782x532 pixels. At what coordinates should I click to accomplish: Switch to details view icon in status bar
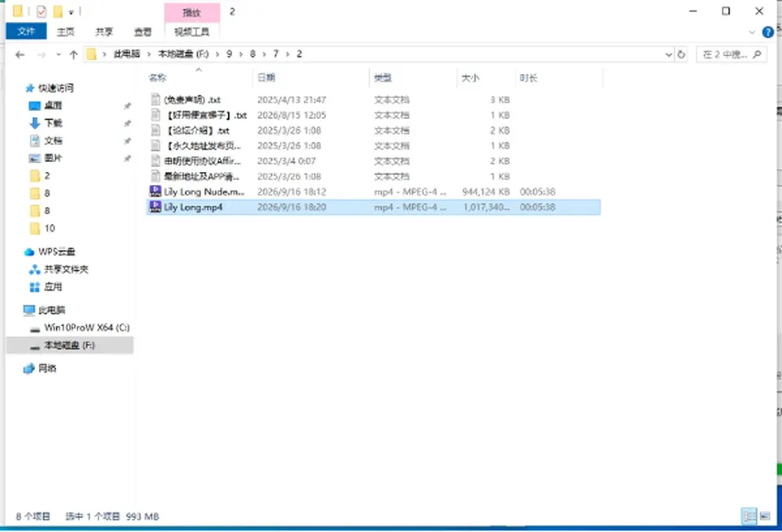(749, 517)
